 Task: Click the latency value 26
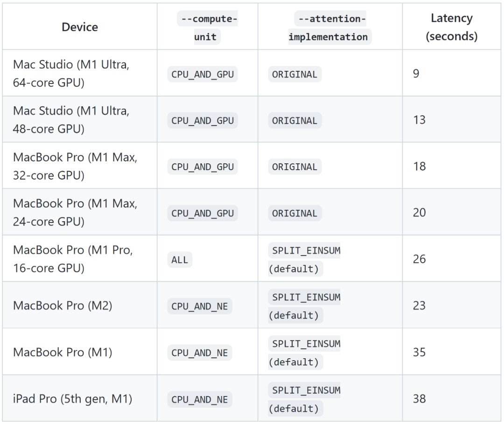(x=419, y=259)
